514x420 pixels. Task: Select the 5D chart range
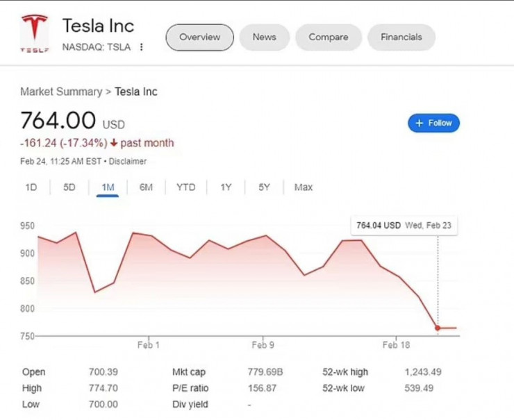[x=69, y=187]
